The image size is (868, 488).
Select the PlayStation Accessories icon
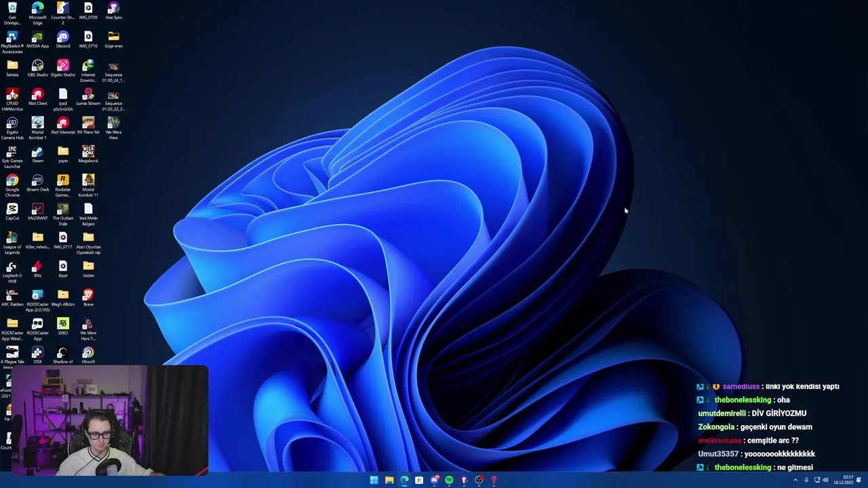[x=12, y=42]
